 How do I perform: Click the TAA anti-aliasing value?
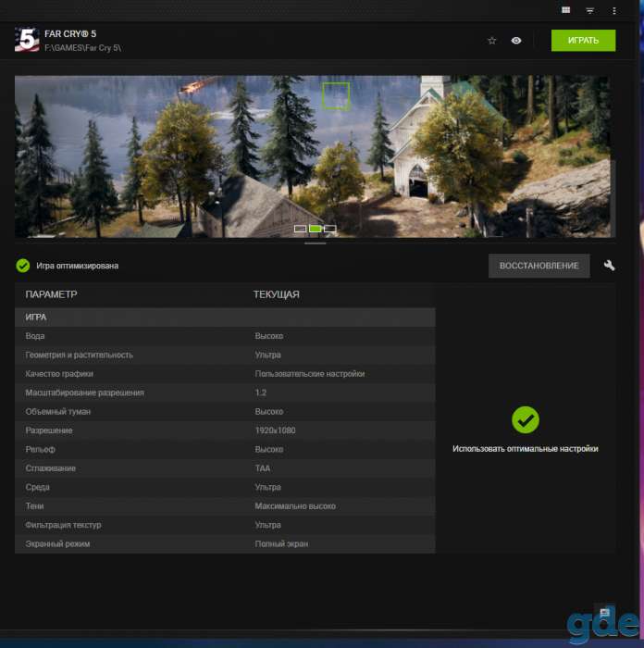(x=262, y=468)
